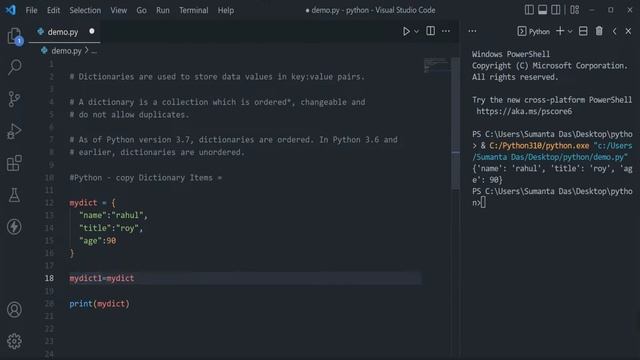Open the File menu
Image resolution: width=640 pixels, height=360 pixels.
(x=31, y=10)
